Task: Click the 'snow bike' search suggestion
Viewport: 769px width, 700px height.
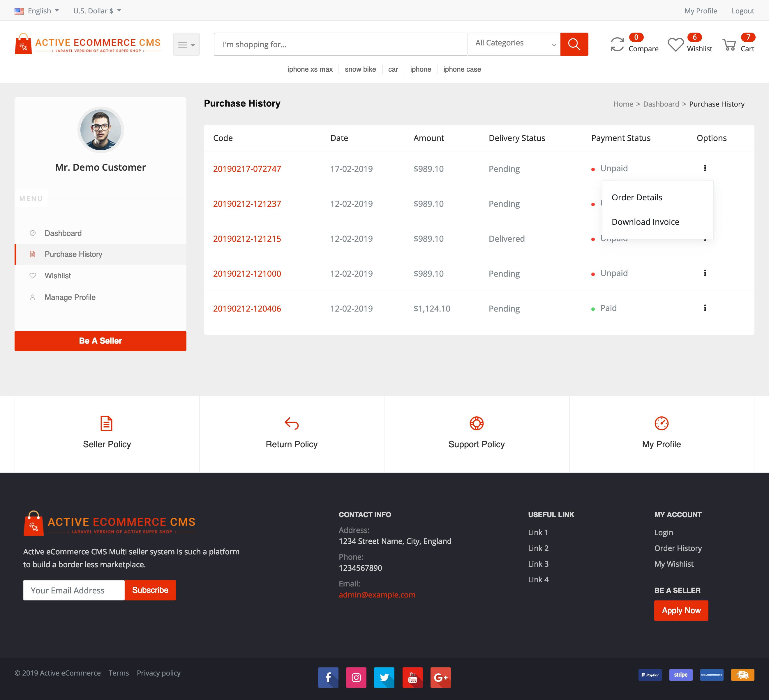Action: [x=361, y=69]
